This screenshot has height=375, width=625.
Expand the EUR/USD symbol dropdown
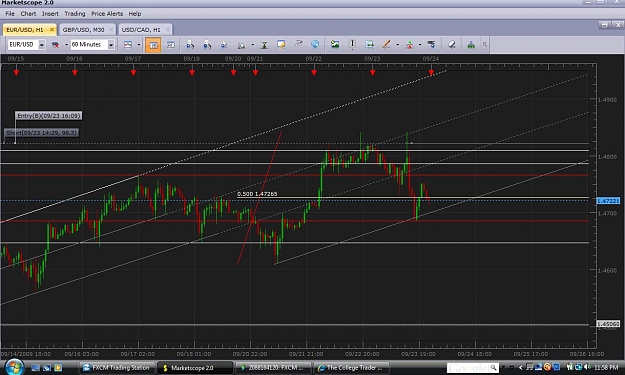coord(41,45)
